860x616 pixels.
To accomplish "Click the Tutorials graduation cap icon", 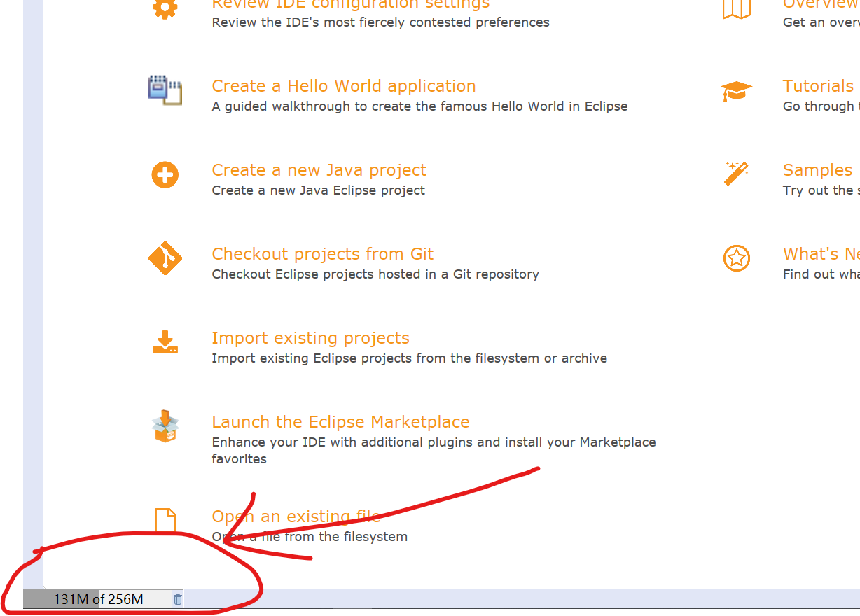I will click(x=736, y=91).
